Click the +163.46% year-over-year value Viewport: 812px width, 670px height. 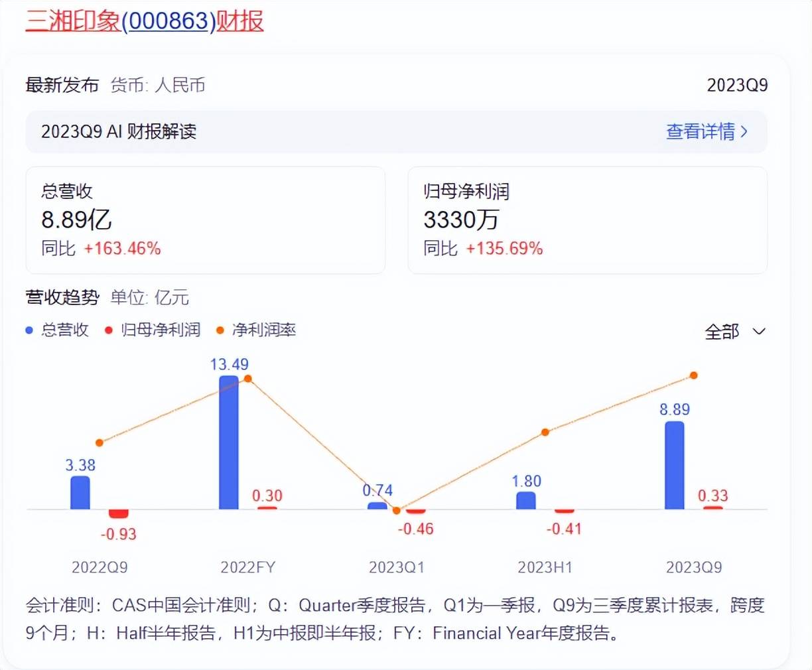(122, 248)
